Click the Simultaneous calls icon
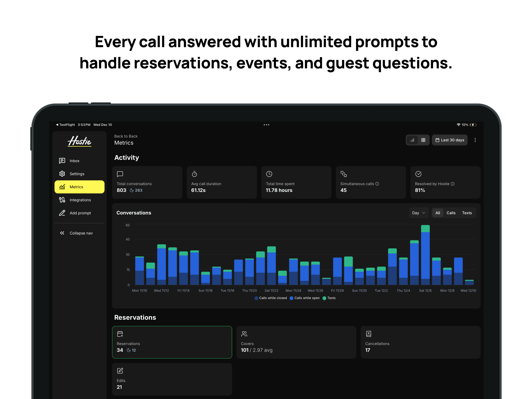Screen dimensions: 532x399 [x=344, y=174]
